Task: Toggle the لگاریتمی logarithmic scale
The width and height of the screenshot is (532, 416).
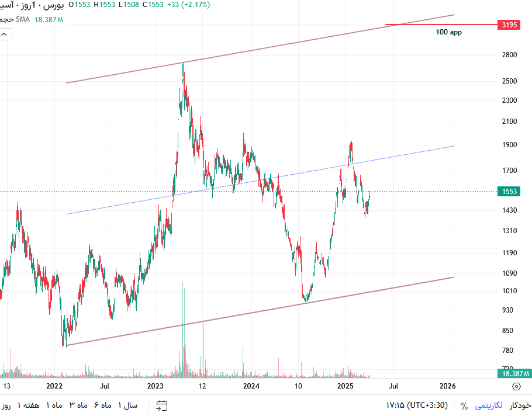Action: pyautogui.click(x=489, y=405)
